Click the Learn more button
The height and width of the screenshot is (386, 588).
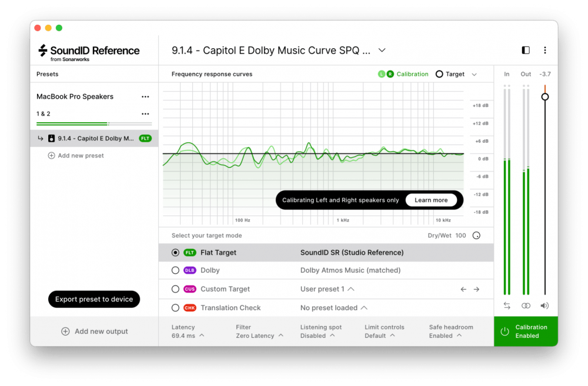tap(431, 200)
